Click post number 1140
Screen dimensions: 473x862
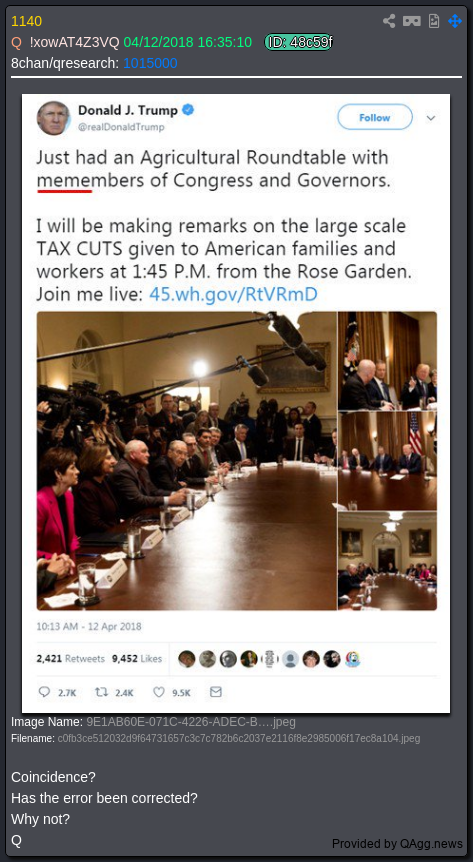(x=26, y=21)
